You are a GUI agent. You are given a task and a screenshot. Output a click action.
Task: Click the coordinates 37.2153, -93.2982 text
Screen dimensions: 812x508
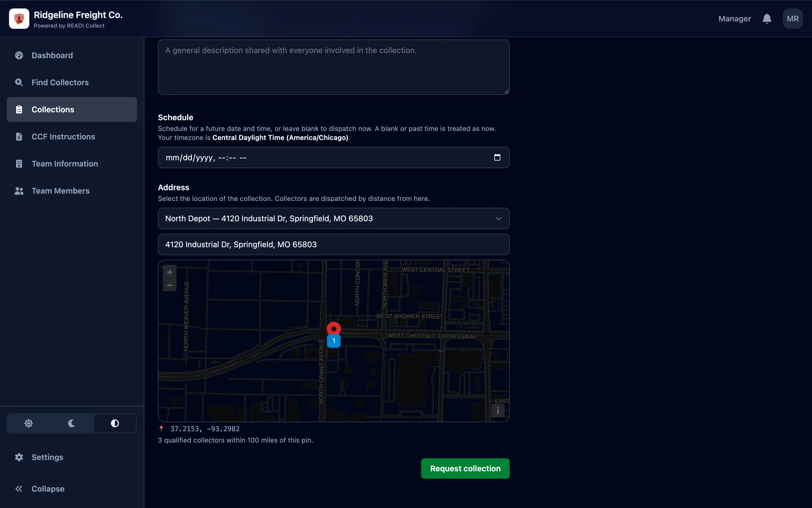click(205, 429)
